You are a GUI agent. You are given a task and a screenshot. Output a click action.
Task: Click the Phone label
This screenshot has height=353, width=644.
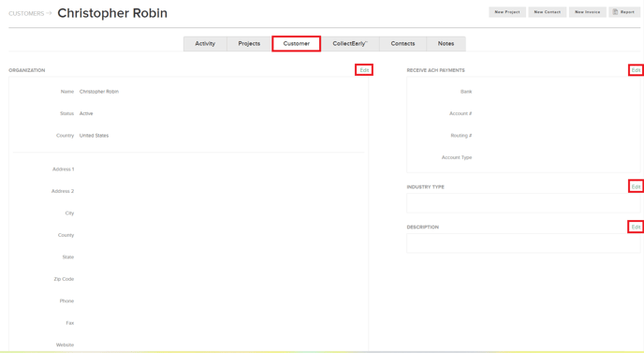[x=66, y=302]
